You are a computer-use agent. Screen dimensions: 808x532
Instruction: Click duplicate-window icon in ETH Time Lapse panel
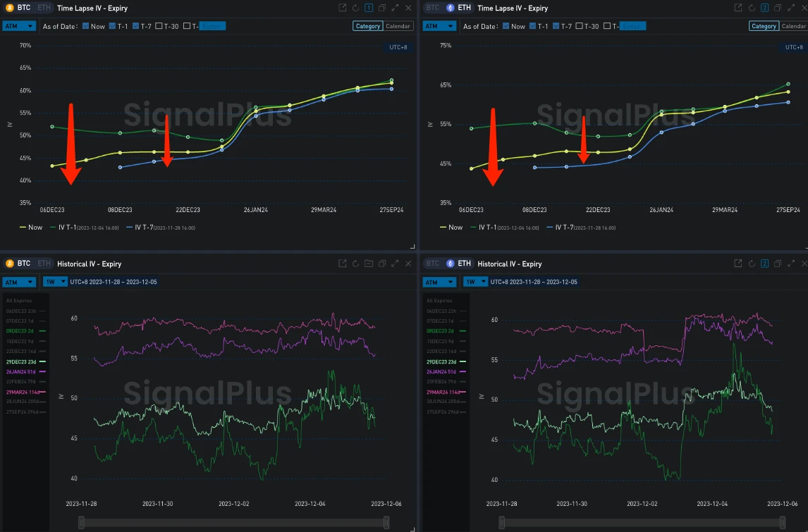point(776,8)
